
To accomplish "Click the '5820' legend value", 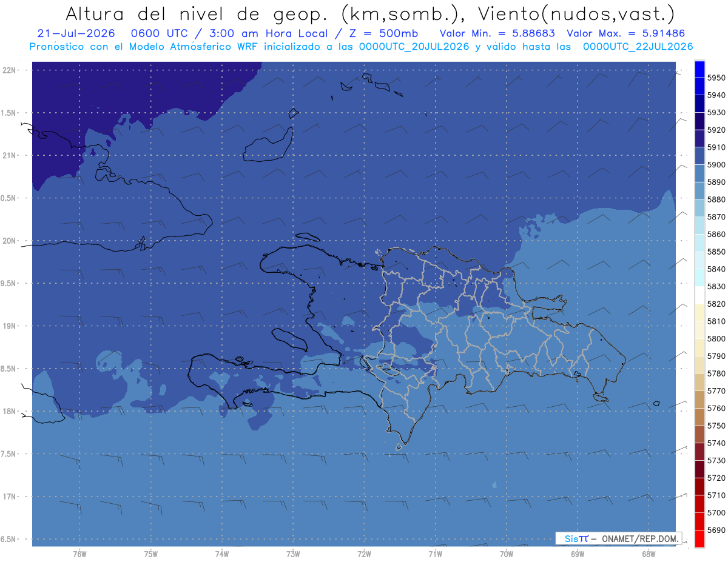I will pyautogui.click(x=716, y=304).
